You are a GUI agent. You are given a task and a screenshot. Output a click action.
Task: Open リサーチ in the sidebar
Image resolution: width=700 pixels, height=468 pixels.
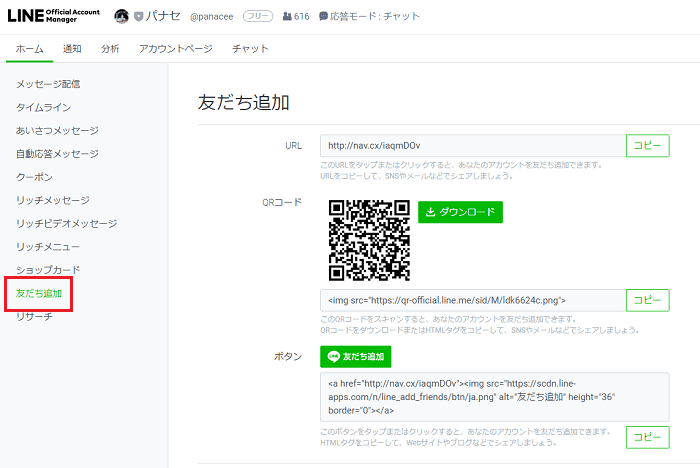coord(34,317)
